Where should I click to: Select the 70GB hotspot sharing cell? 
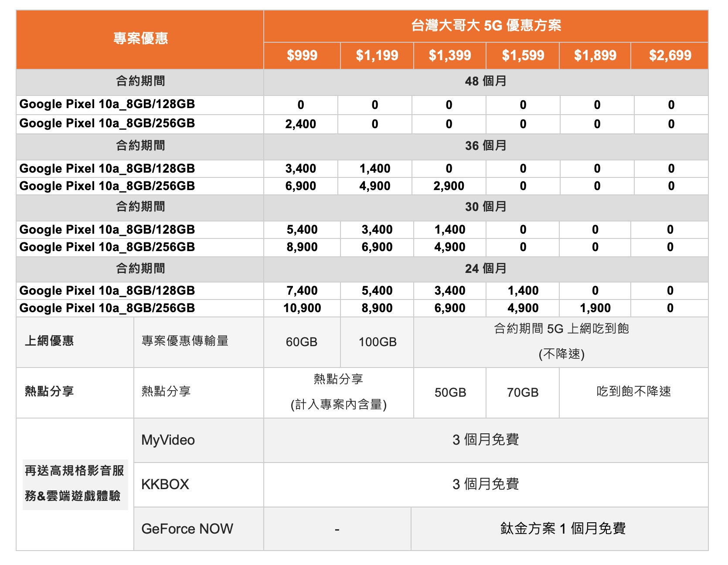coord(522,393)
